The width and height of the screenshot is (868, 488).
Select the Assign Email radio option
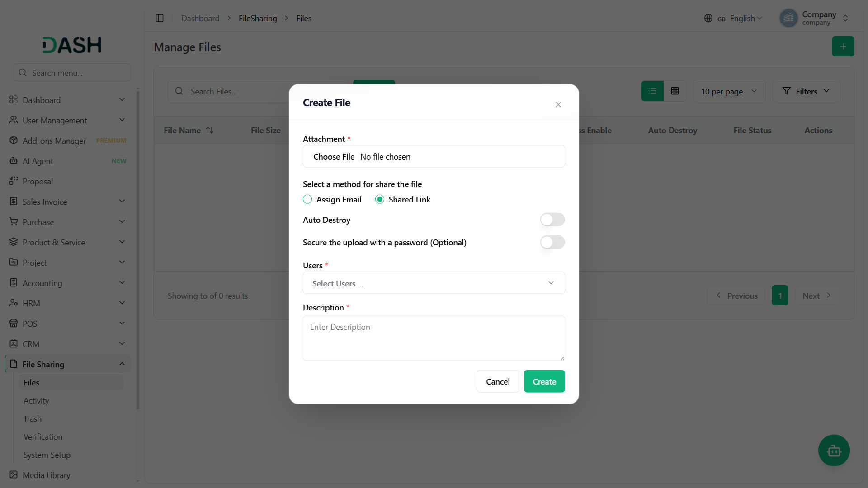[x=307, y=199]
